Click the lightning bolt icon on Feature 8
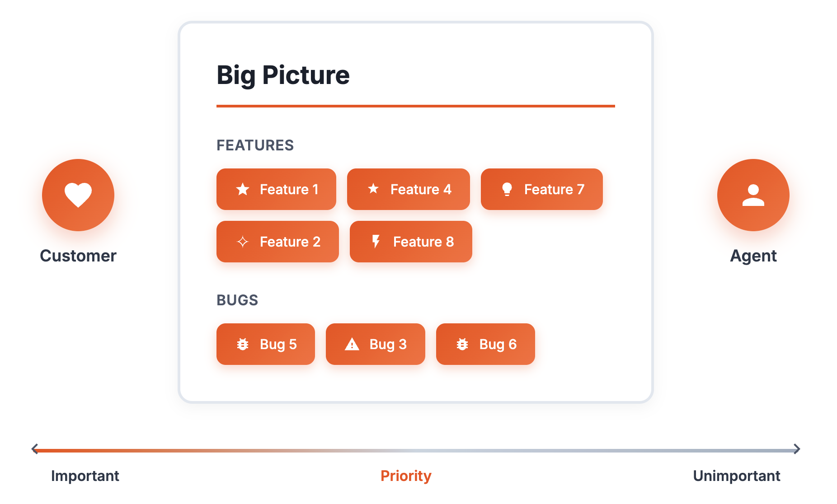Screen dimensions: 837x504 pos(376,242)
